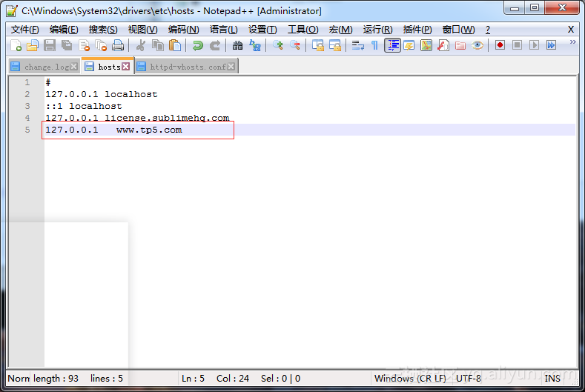The width and height of the screenshot is (585, 392).
Task: Start macro recording with the red dot
Action: click(500, 45)
